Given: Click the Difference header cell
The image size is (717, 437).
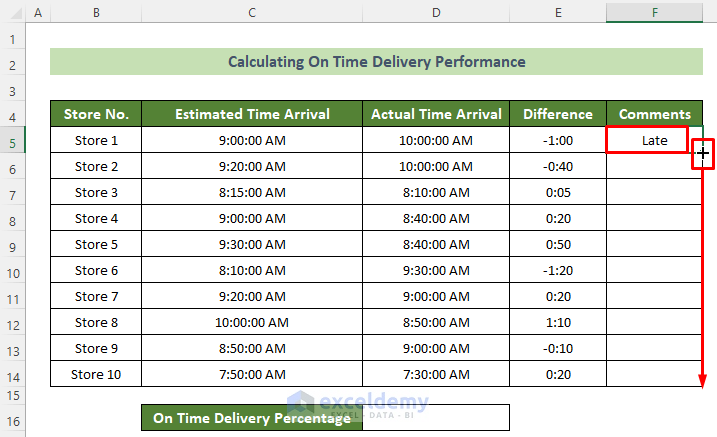Looking at the screenshot, I should point(558,114).
